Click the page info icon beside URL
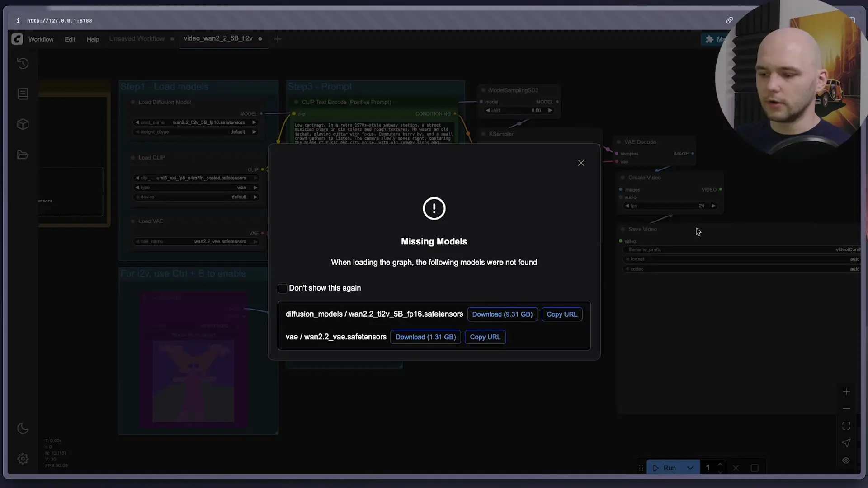The width and height of the screenshot is (868, 488). (18, 20)
